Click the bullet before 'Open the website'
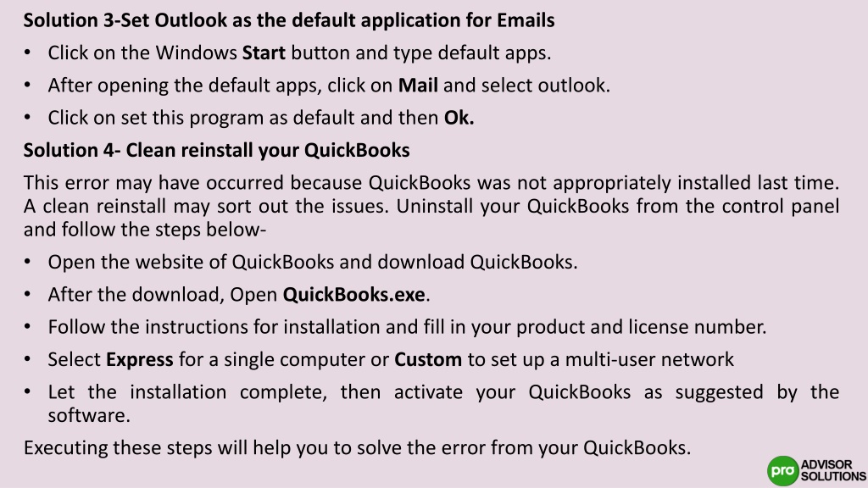 [x=28, y=263]
